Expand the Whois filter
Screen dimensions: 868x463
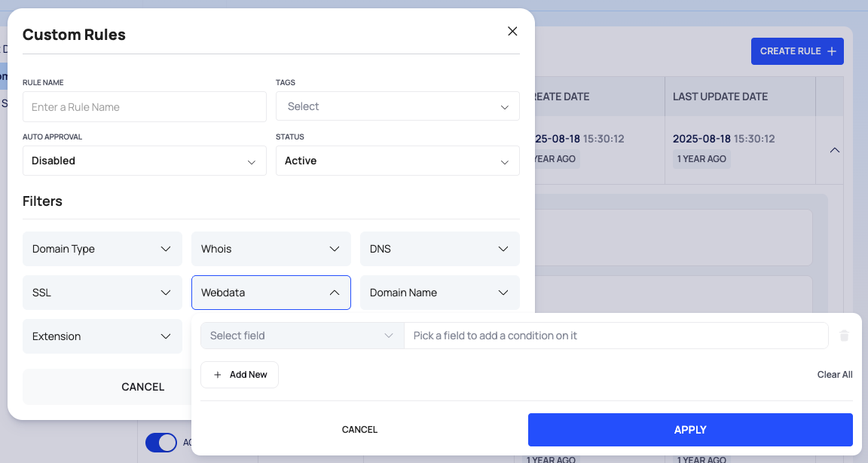271,249
